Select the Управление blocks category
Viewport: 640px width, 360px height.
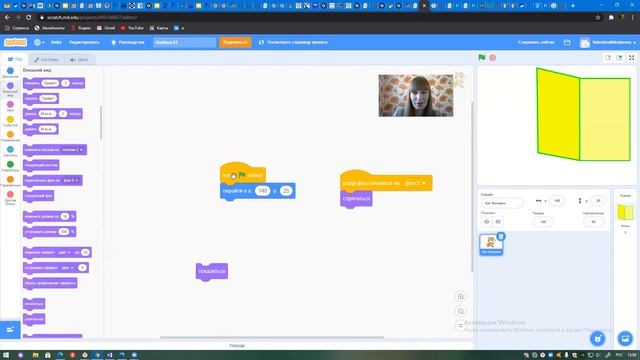pyautogui.click(x=10, y=136)
